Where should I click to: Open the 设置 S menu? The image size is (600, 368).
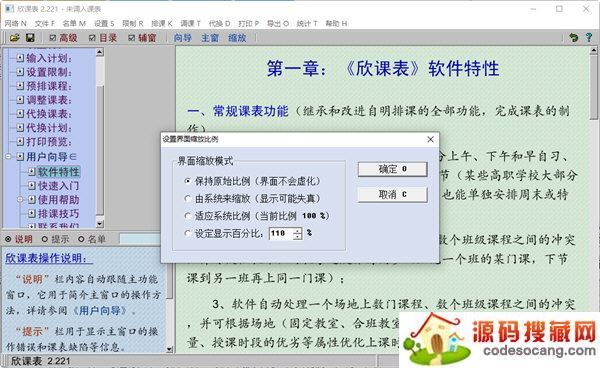coord(104,23)
